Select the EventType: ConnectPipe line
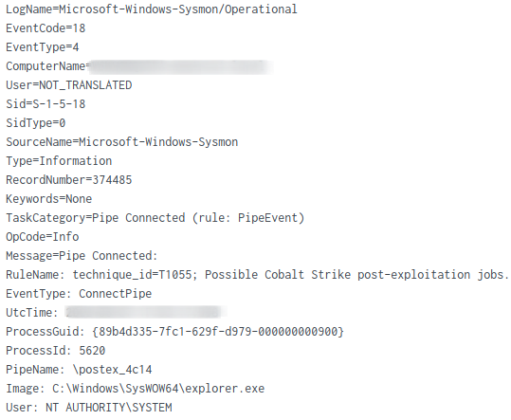The image size is (511, 420). 79,294
